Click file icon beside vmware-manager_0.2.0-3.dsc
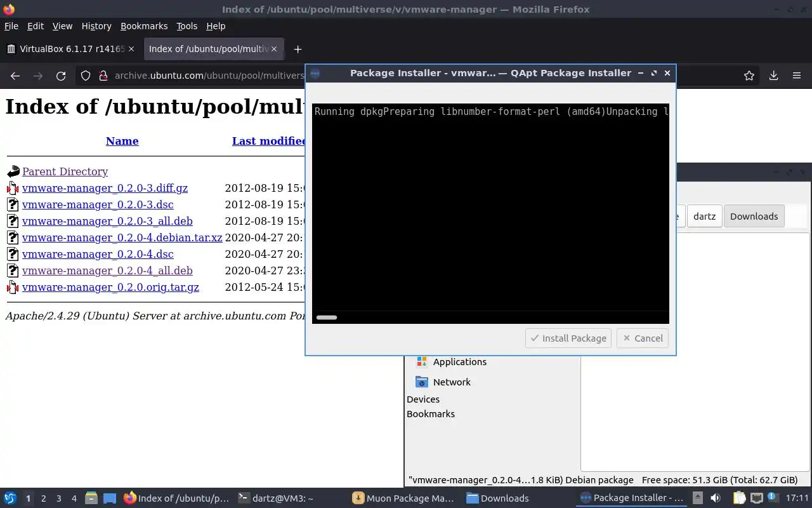The image size is (812, 508). pos(13,204)
